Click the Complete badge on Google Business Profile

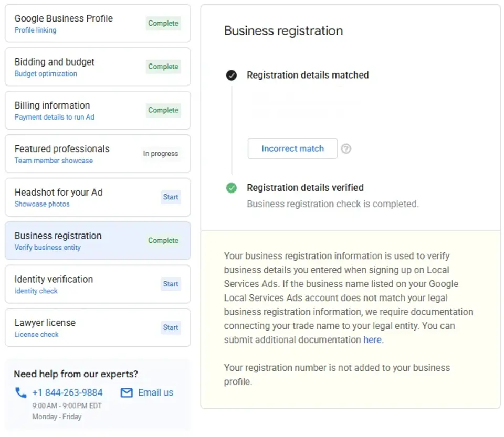(163, 23)
